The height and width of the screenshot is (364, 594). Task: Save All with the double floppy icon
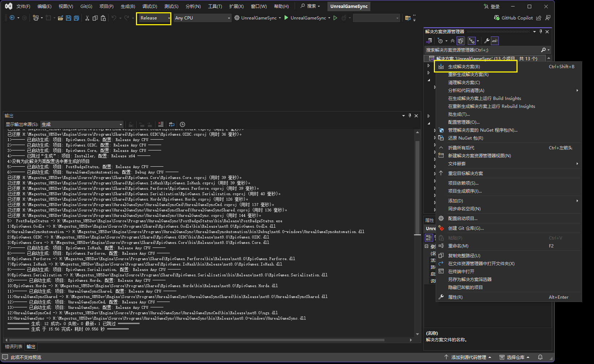click(x=76, y=18)
